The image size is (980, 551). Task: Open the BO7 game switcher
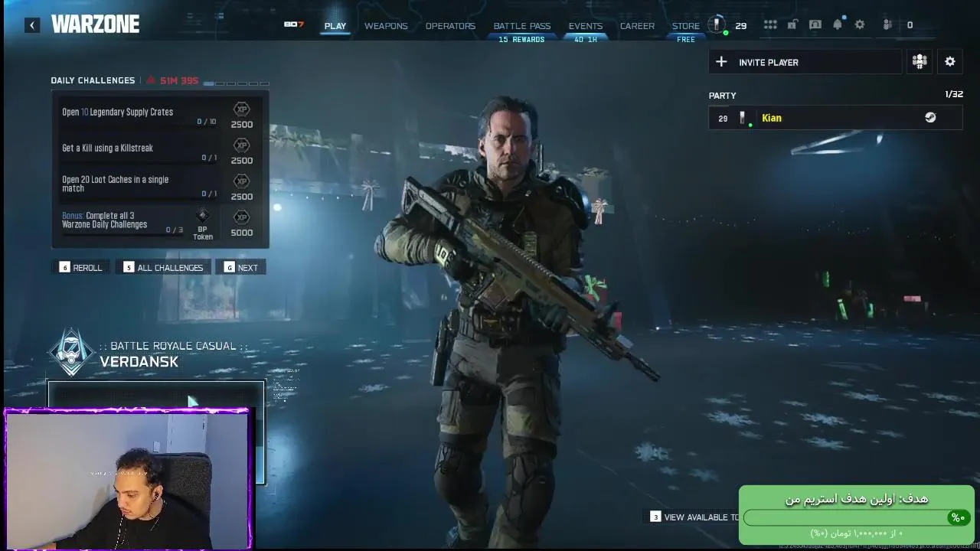(294, 24)
